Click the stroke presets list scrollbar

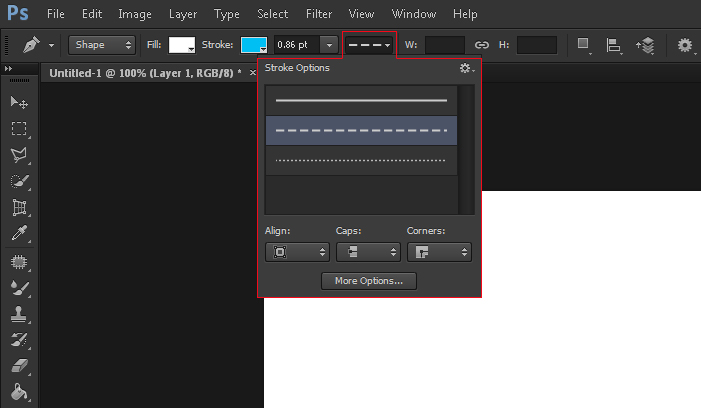click(x=466, y=150)
